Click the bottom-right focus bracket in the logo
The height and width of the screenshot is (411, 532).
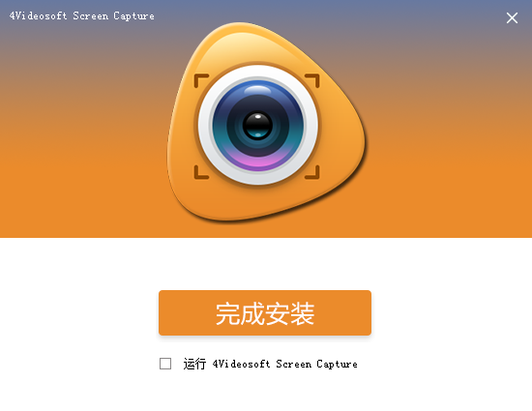pos(312,172)
